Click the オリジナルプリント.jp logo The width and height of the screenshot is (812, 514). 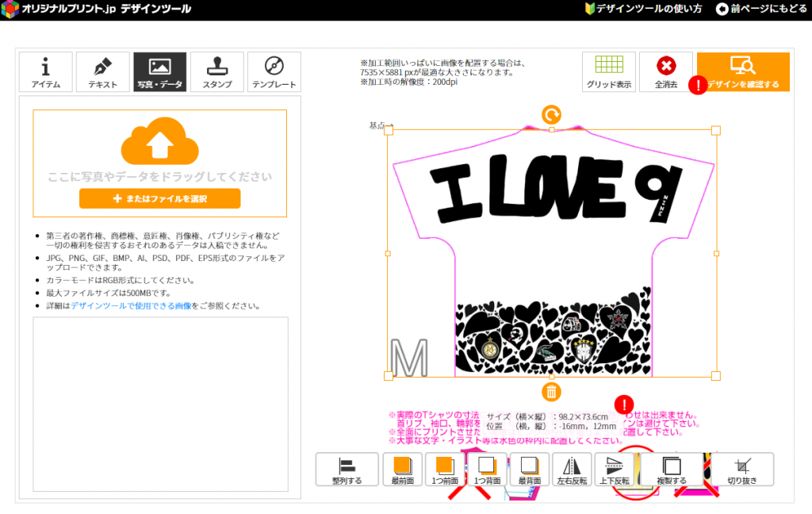coord(96,9)
